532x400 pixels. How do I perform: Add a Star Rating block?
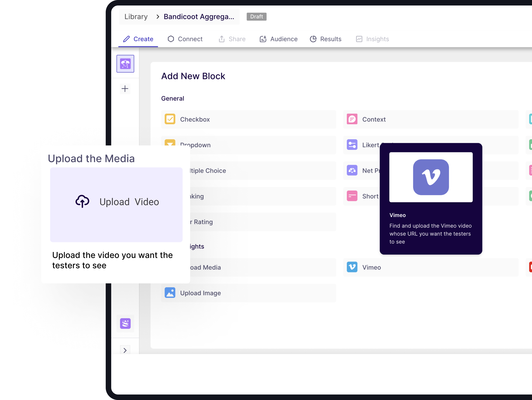263,222
